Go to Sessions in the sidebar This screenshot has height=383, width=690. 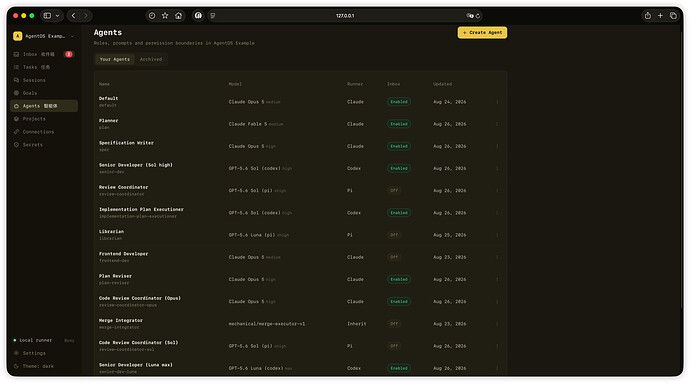coord(44,80)
